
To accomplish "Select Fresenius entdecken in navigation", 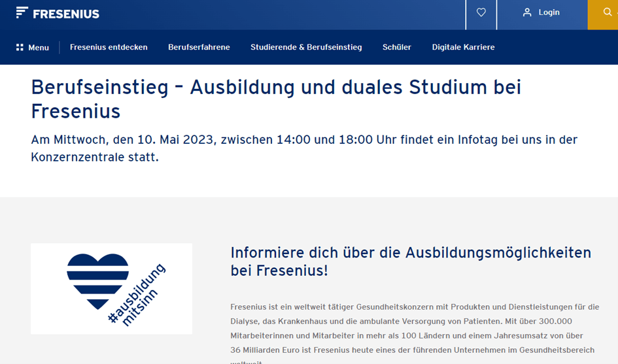I will click(x=109, y=47).
